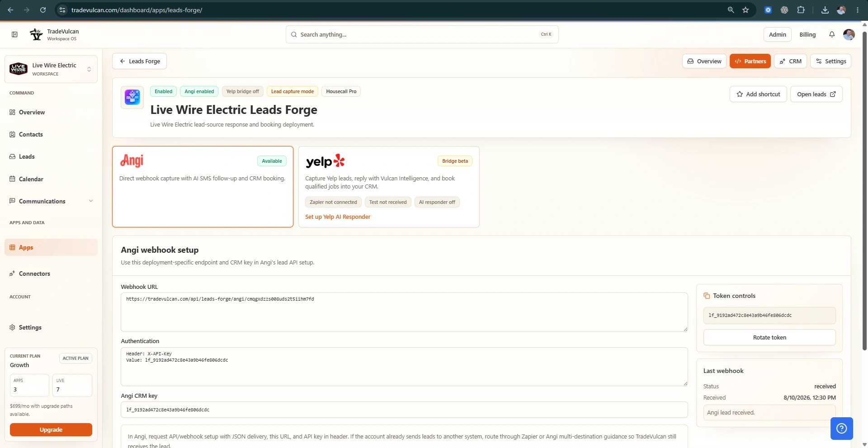Switch to the Partners tab
The width and height of the screenshot is (868, 448).
pyautogui.click(x=750, y=61)
